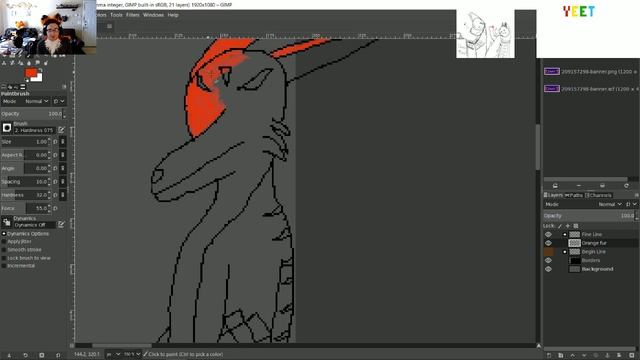
Task: Hide the Borders layer
Action: pos(548,260)
